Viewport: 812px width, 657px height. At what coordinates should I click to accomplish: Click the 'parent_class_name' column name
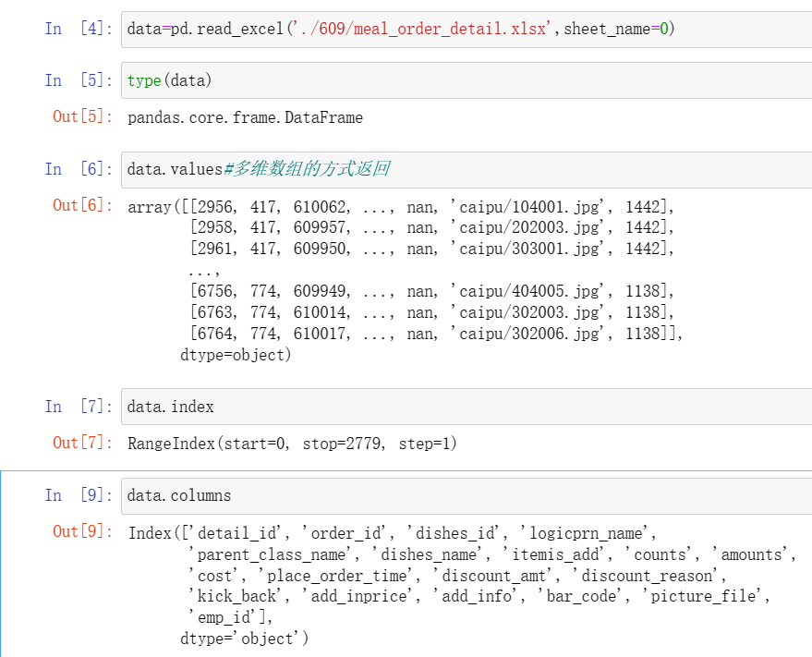pos(271,554)
